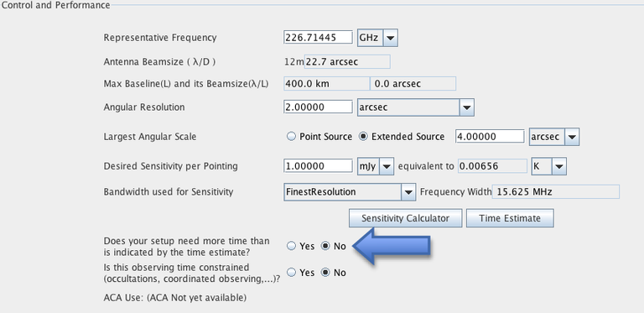Viewport: 644px width, 313px height.
Task: Click the Angular Resolution value field
Action: [319, 107]
